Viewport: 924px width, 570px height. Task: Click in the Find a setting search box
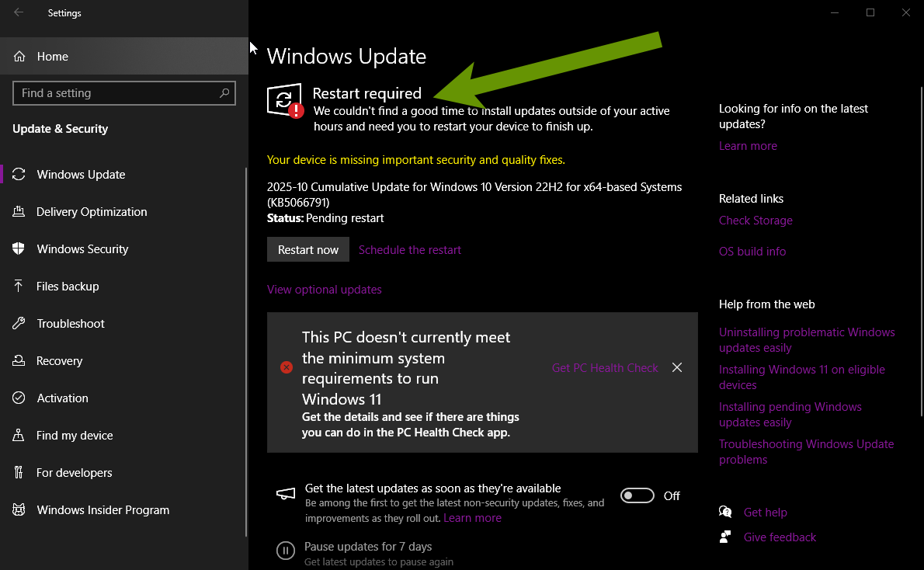[116, 93]
